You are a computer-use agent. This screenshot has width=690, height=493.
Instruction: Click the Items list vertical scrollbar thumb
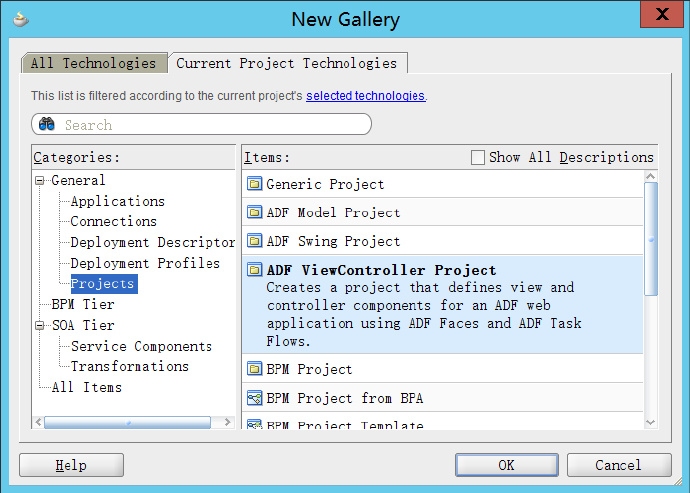point(651,239)
